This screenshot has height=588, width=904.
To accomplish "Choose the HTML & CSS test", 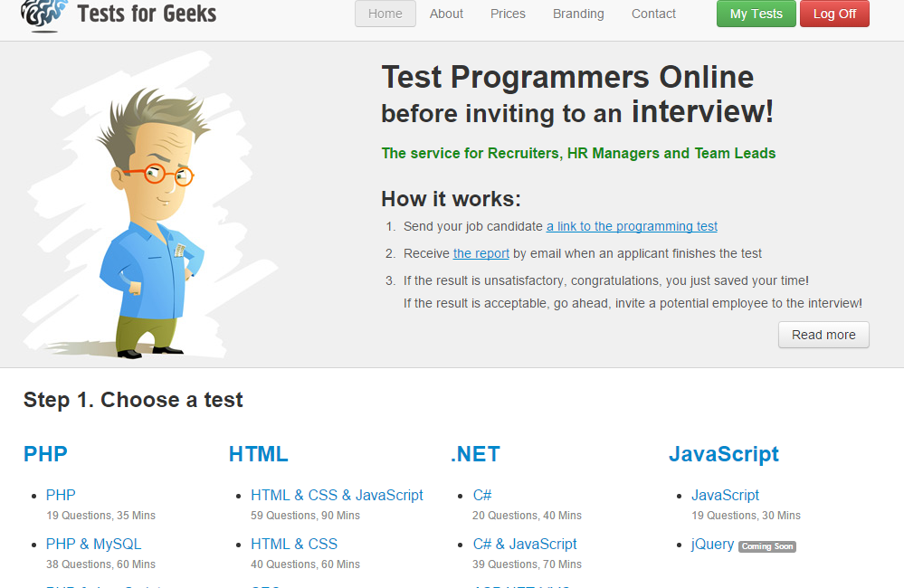I will coord(294,544).
